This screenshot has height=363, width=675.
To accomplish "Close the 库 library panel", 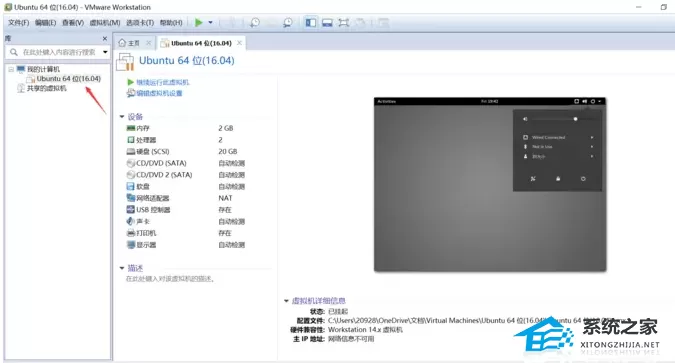I will point(105,39).
